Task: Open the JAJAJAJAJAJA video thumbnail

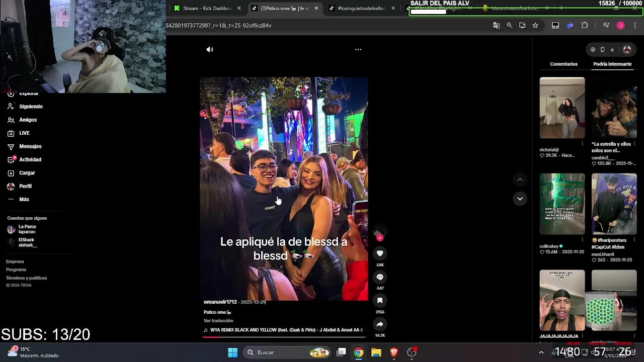Action: [x=562, y=300]
